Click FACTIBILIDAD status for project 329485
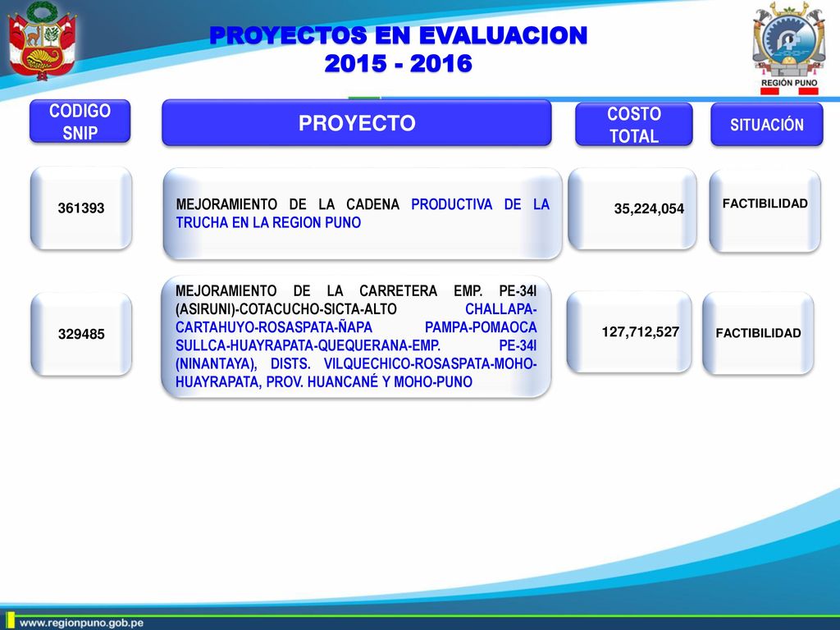The height and width of the screenshot is (630, 840). [758, 333]
